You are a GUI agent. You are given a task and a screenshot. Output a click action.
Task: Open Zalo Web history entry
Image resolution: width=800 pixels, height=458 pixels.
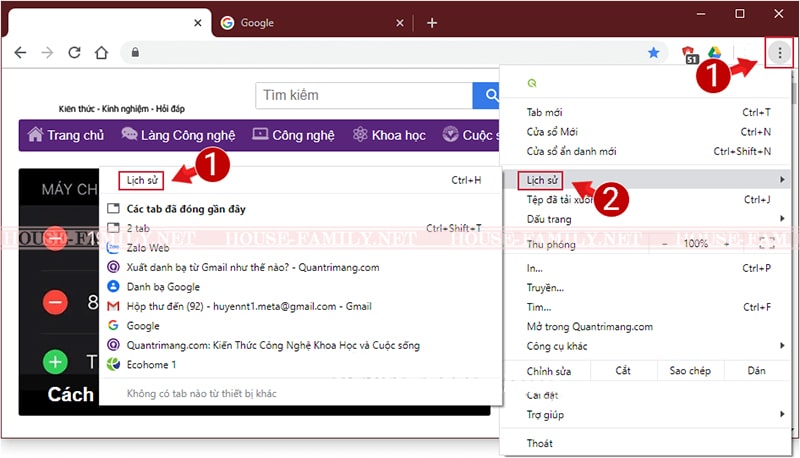pyautogui.click(x=301, y=248)
